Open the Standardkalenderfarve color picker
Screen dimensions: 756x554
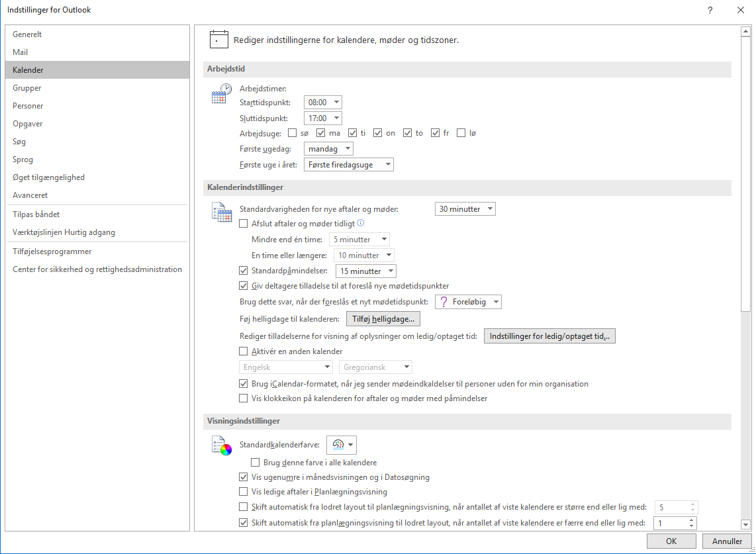click(342, 445)
